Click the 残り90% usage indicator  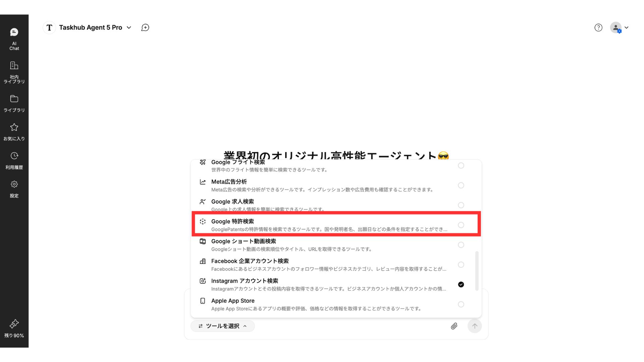coord(14,329)
